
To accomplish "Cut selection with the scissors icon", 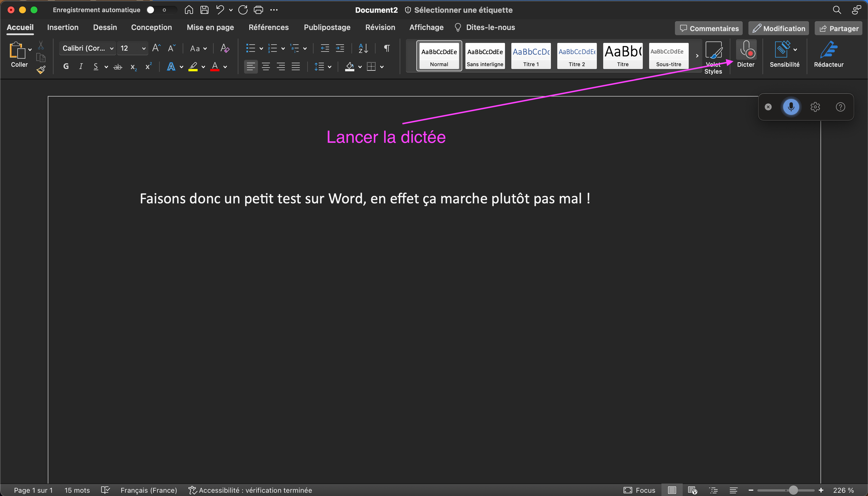I will pos(41,45).
